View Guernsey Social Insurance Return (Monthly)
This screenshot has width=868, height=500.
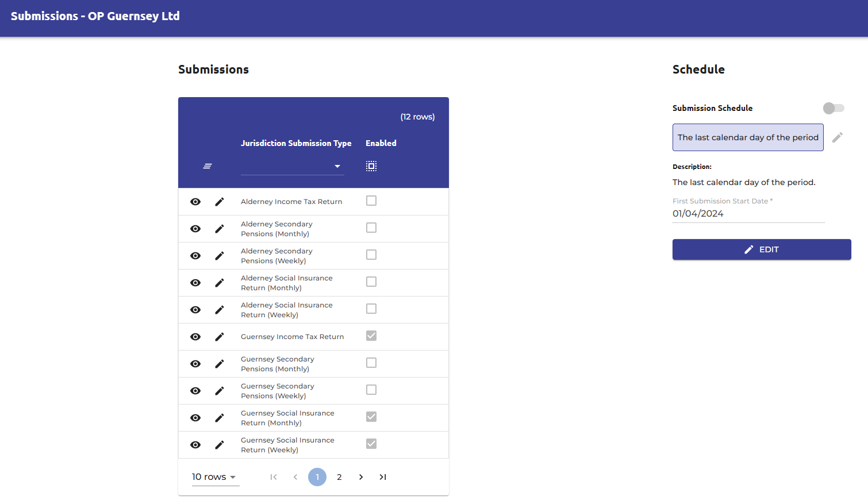195,418
